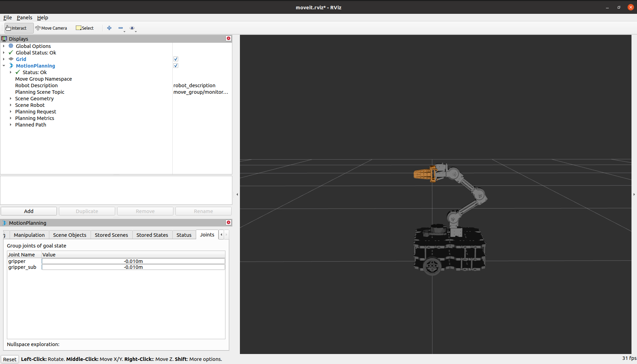637x364 pixels.
Task: Click the eye icon in the toolbar
Action: point(132,28)
